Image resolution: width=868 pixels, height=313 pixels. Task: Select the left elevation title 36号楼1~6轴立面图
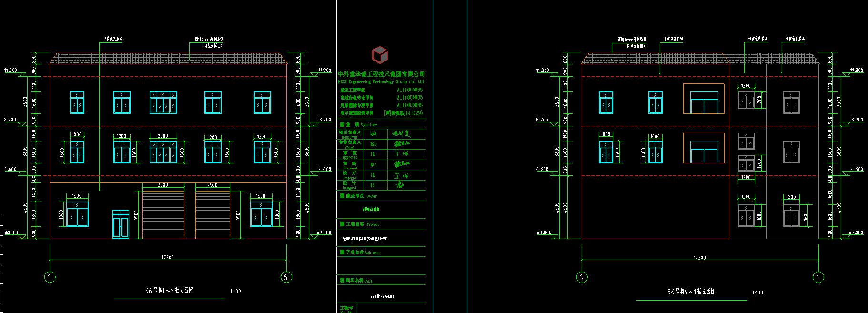tap(169, 291)
